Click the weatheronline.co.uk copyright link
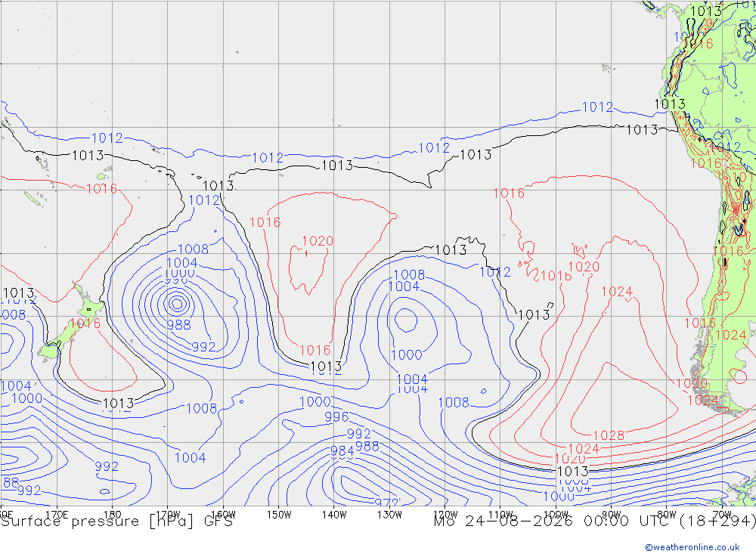The height and width of the screenshot is (554, 756). coord(692,547)
